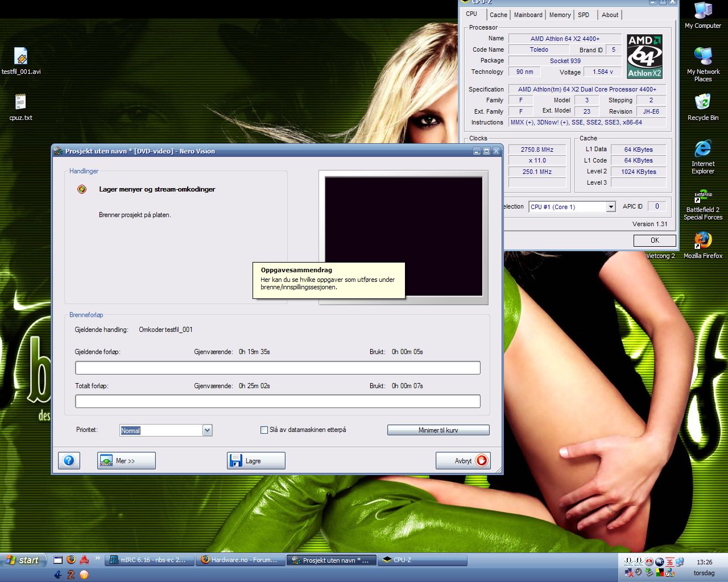The image size is (728, 582).
Task: Click Avbryt to cancel burning
Action: [463, 460]
